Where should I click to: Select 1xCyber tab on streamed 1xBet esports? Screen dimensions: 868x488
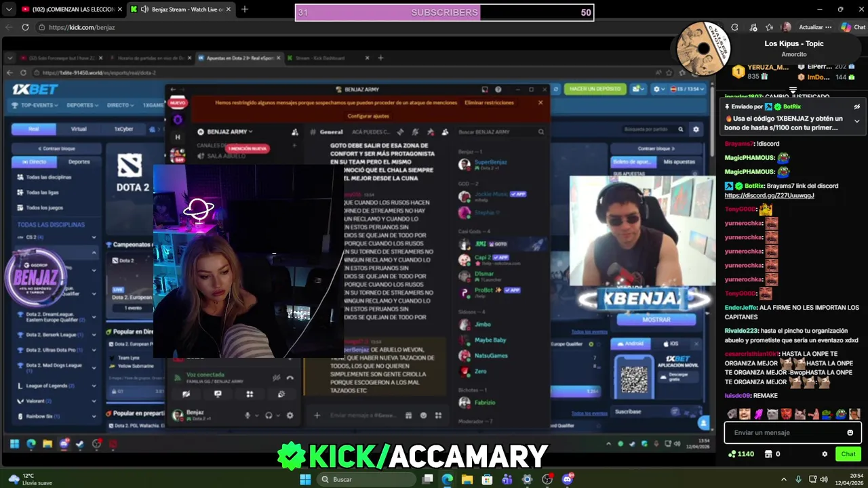click(x=123, y=129)
